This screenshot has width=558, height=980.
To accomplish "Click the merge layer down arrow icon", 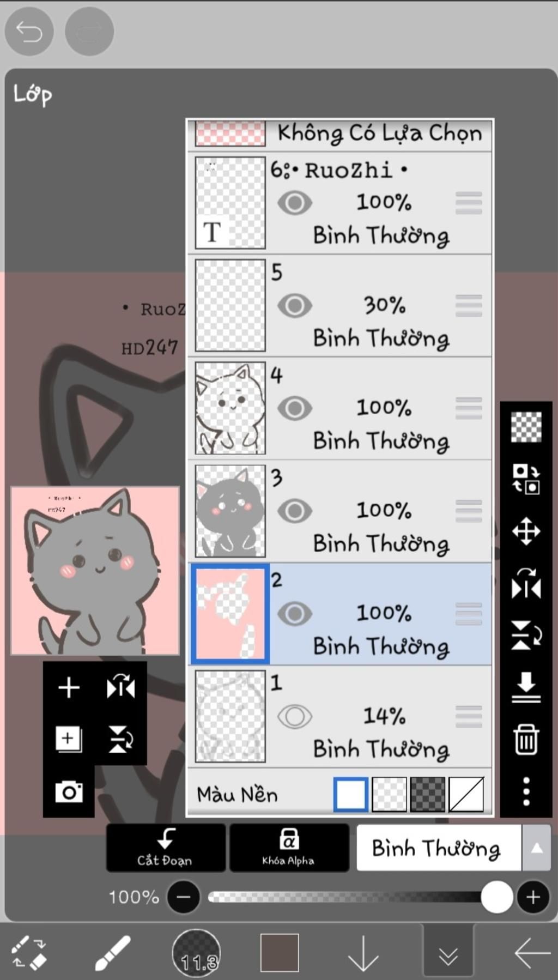I will [526, 687].
